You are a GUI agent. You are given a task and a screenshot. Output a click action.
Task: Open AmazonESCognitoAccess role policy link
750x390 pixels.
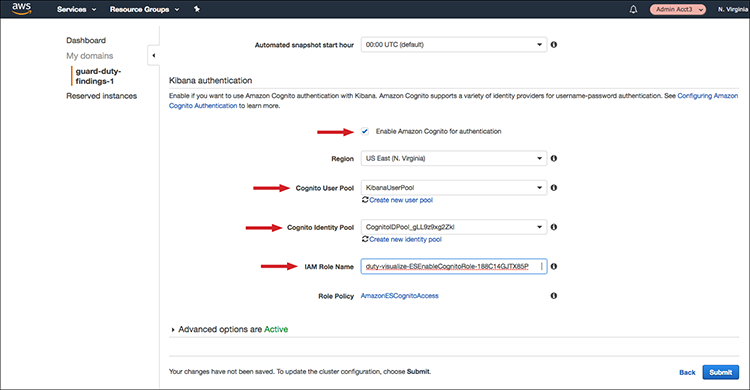pyautogui.click(x=399, y=296)
